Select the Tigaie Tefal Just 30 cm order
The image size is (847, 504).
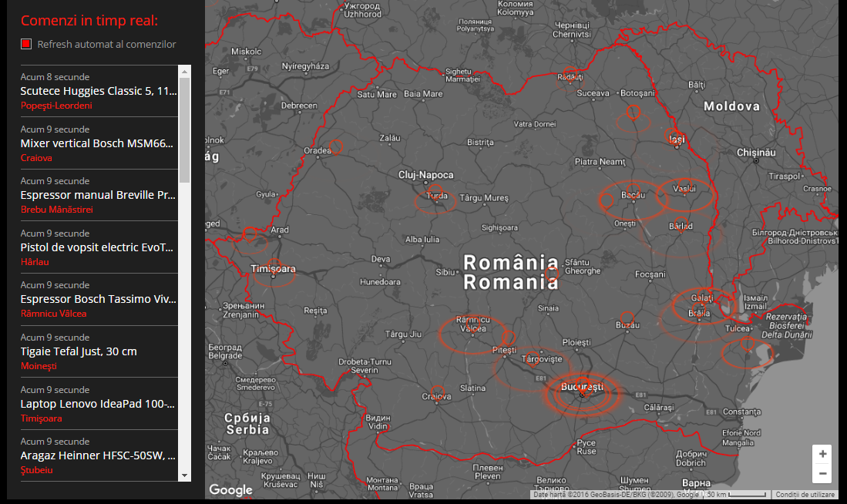pyautogui.click(x=99, y=351)
